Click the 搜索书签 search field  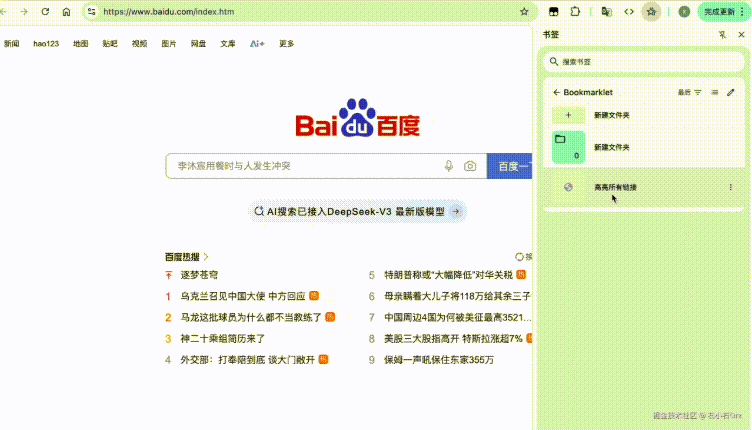coord(644,61)
